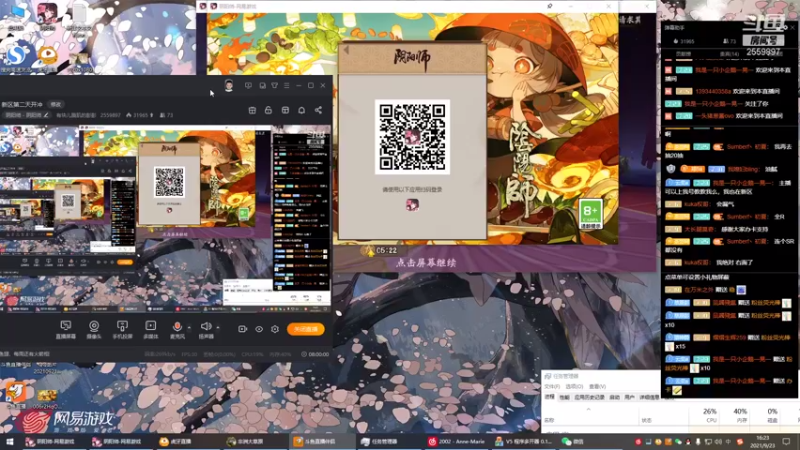Screen dimensions: 800x450
Task: Select the 用户 tab in Task Manager
Action: (630, 397)
